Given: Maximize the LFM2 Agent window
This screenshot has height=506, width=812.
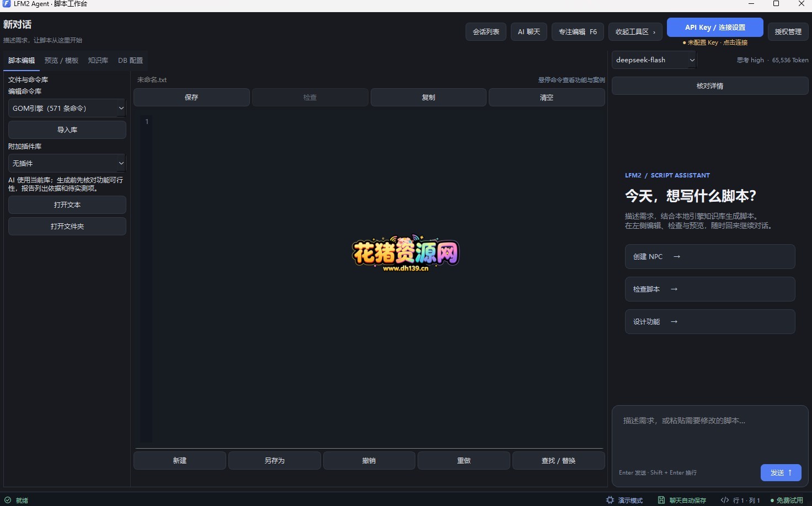Looking at the screenshot, I should coord(776,4).
